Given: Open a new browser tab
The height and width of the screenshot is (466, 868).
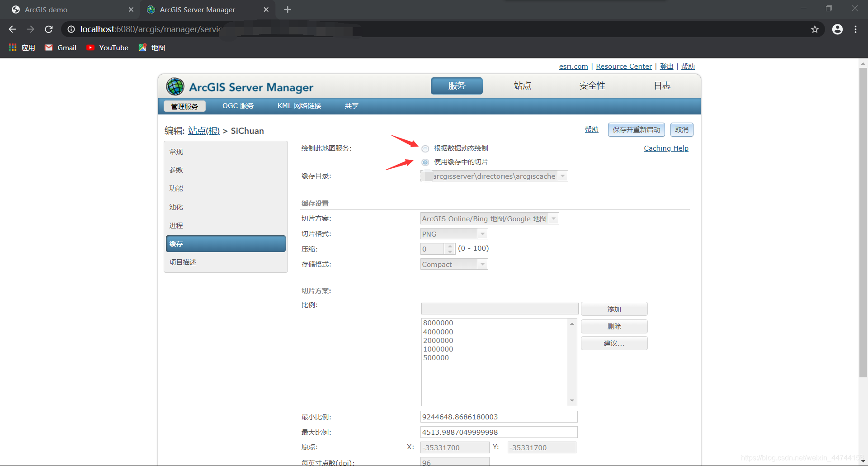Looking at the screenshot, I should (x=288, y=10).
